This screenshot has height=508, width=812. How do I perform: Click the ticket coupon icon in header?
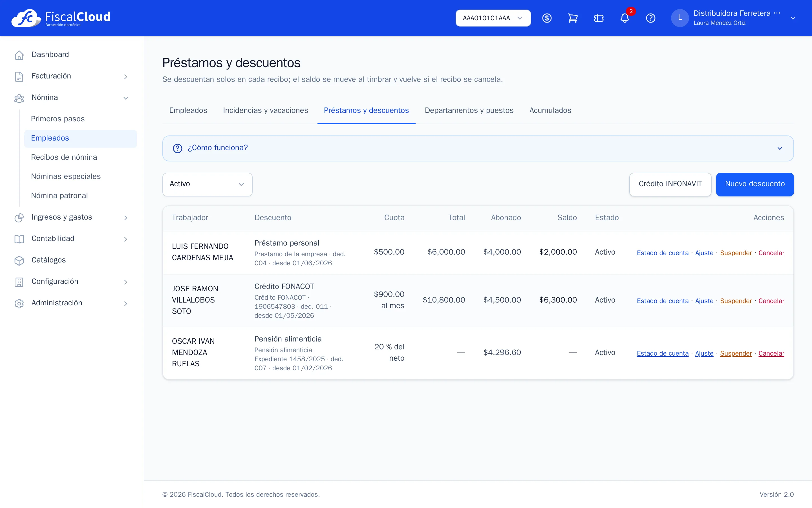click(599, 18)
